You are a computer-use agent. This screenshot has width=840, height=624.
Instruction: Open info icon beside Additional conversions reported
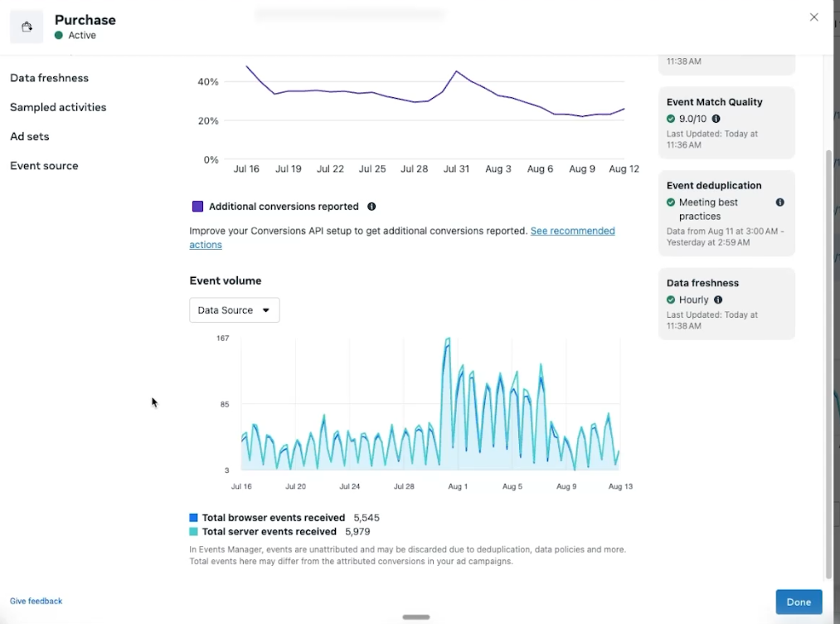coord(371,207)
